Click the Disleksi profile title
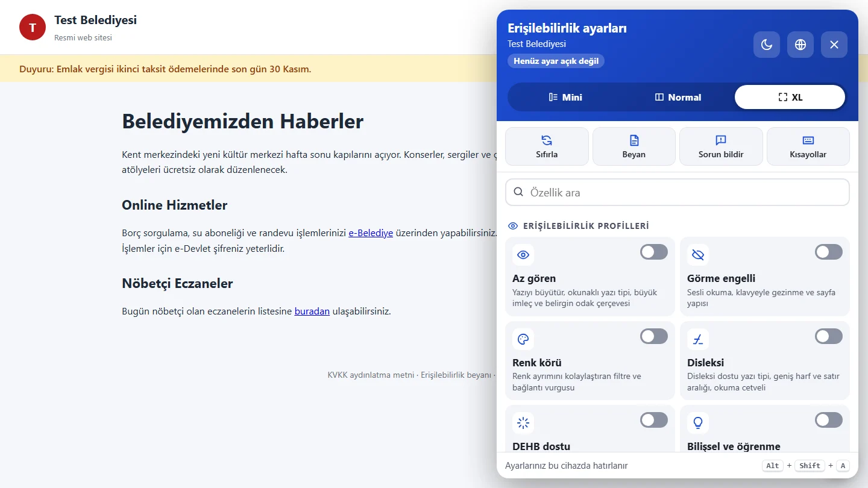The width and height of the screenshot is (868, 488). [x=705, y=363]
